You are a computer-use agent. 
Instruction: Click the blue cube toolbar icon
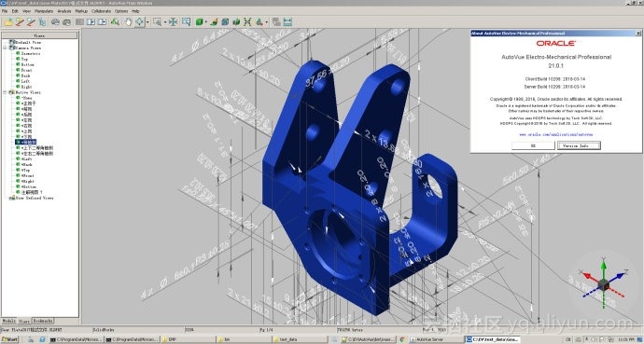click(x=225, y=22)
